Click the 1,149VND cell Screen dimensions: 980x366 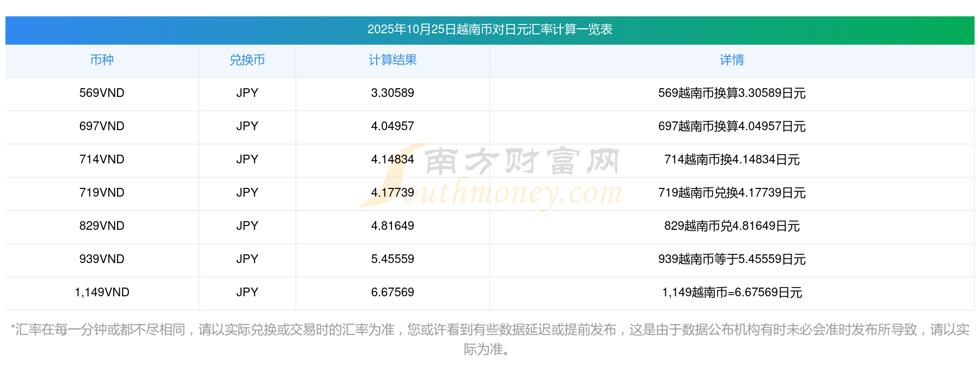point(102,292)
